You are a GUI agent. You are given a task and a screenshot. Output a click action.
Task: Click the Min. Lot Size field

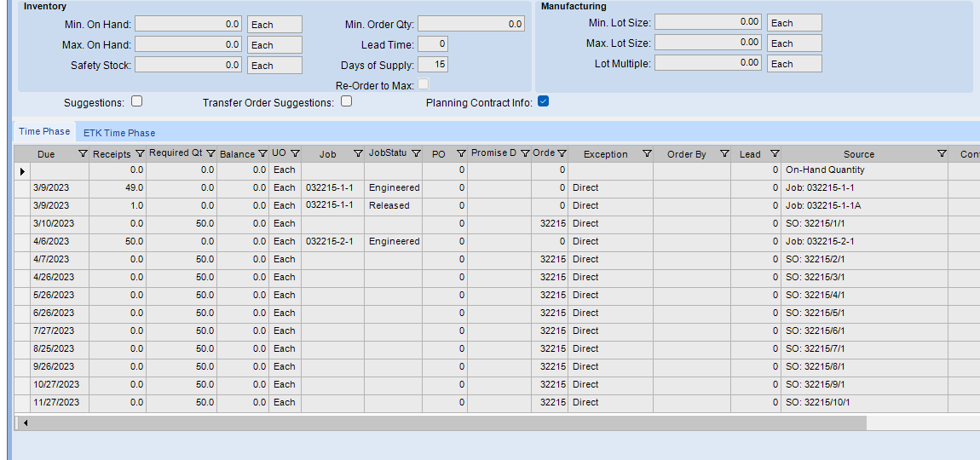click(708, 22)
